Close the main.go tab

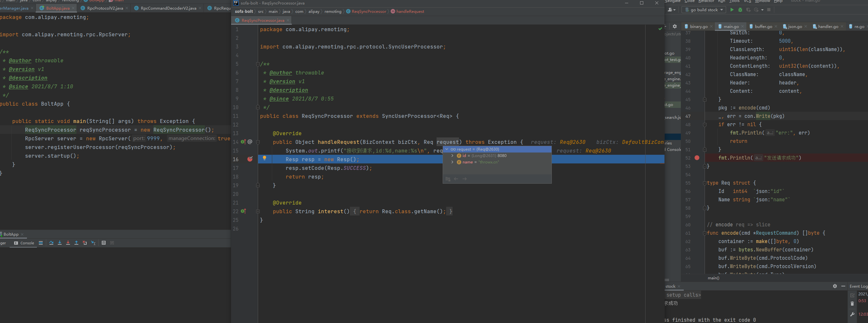742,26
